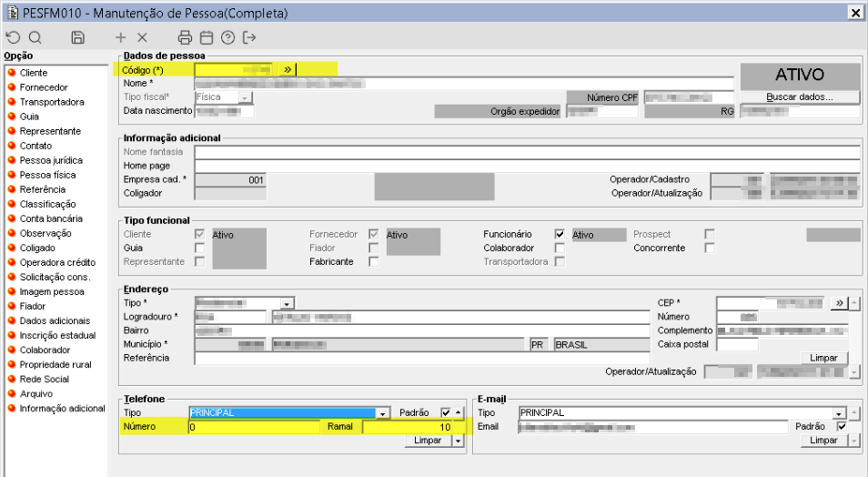Click Limpar button in Telefone section
This screenshot has height=477, width=868.
pyautogui.click(x=428, y=441)
